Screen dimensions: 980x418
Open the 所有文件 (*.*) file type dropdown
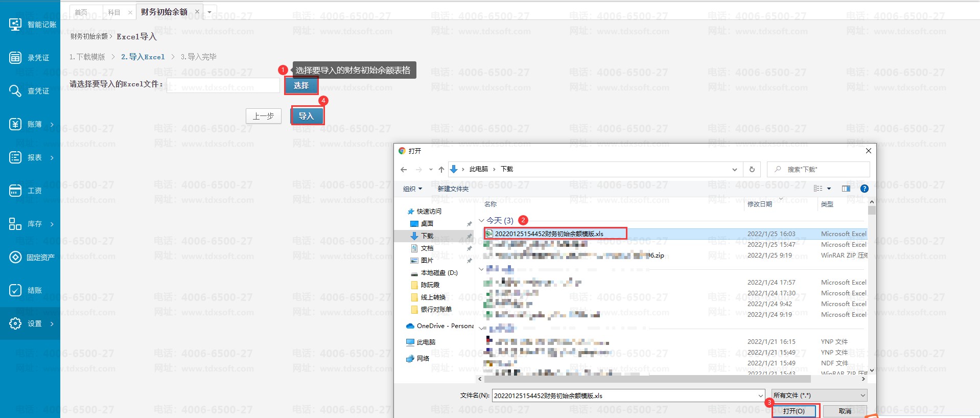(x=820, y=396)
